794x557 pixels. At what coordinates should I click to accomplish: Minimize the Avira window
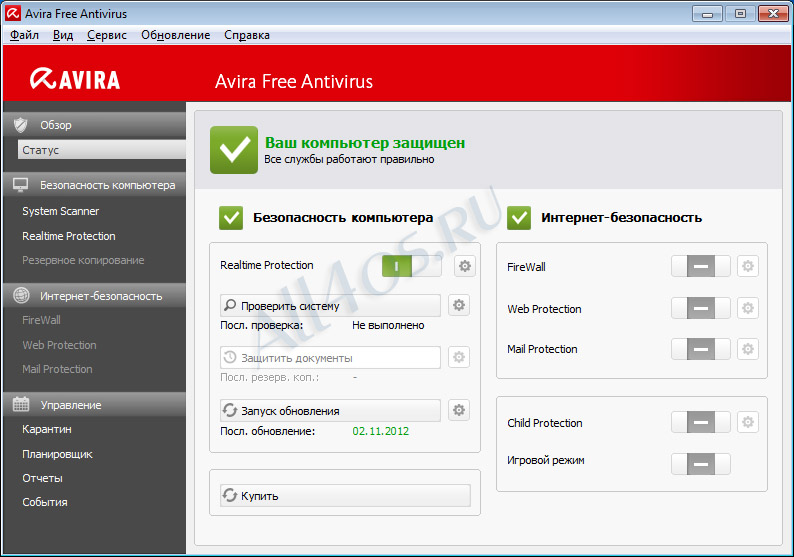[x=707, y=14]
